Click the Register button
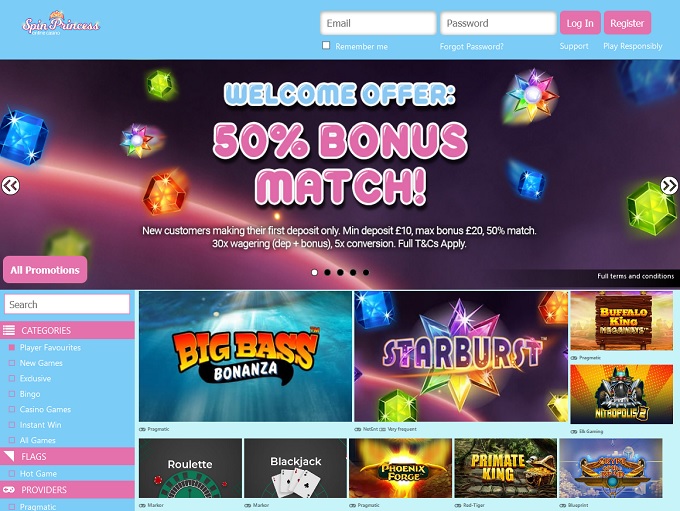 coord(628,23)
